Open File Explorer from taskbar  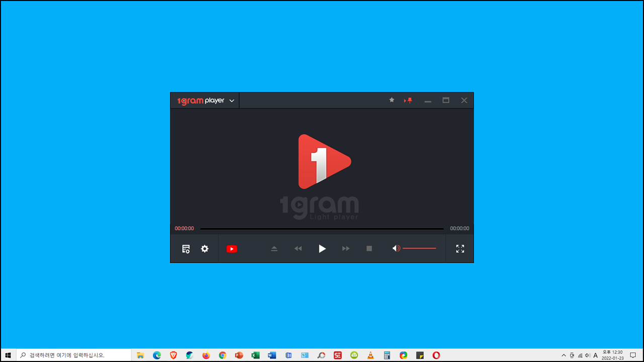pos(140,355)
